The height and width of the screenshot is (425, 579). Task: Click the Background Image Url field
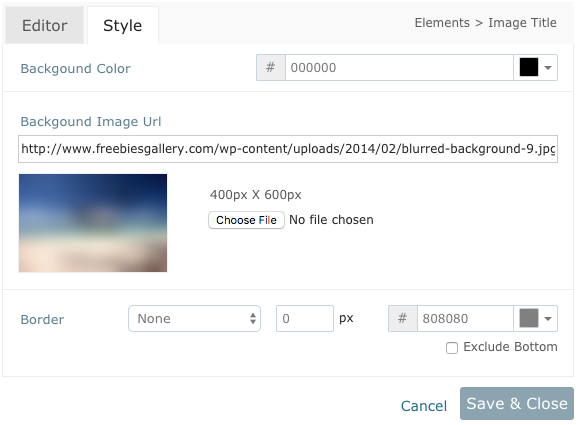pyautogui.click(x=288, y=149)
